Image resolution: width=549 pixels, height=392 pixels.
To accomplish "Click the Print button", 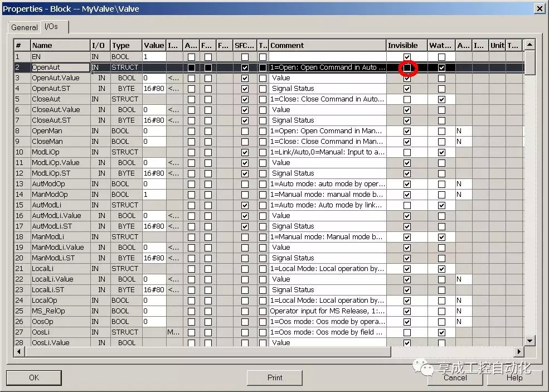I will (x=275, y=378).
